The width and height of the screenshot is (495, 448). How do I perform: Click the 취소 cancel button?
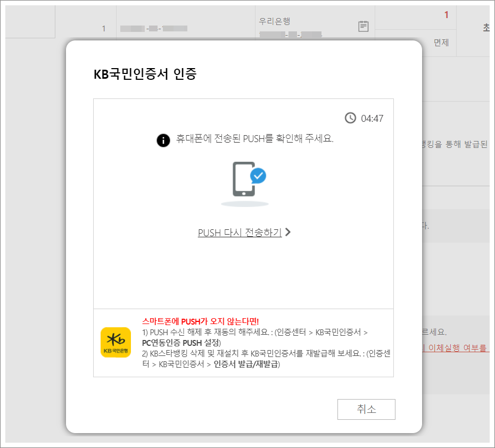(366, 409)
